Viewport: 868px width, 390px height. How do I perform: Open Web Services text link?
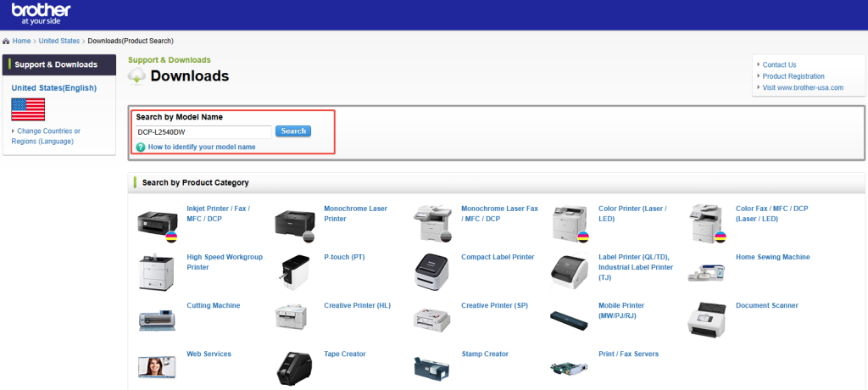[x=209, y=354]
